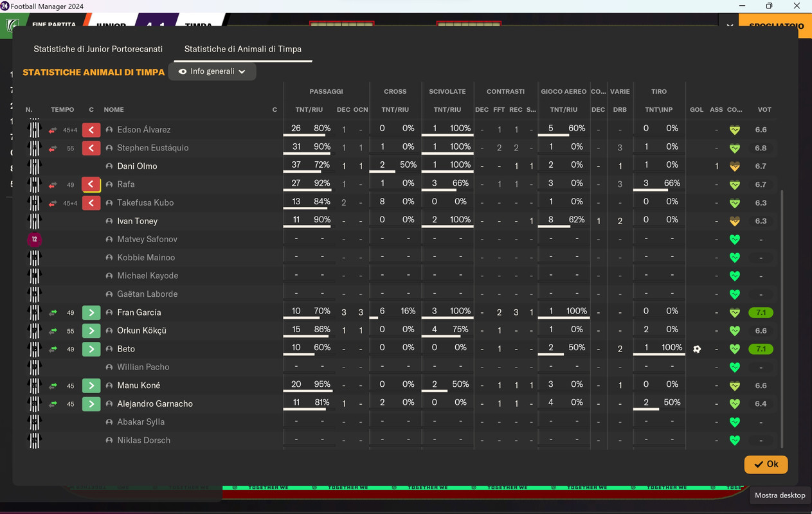Screen dimensions: 812x514
Task: Click the SCIVOLATE column group header
Action: coord(447,92)
